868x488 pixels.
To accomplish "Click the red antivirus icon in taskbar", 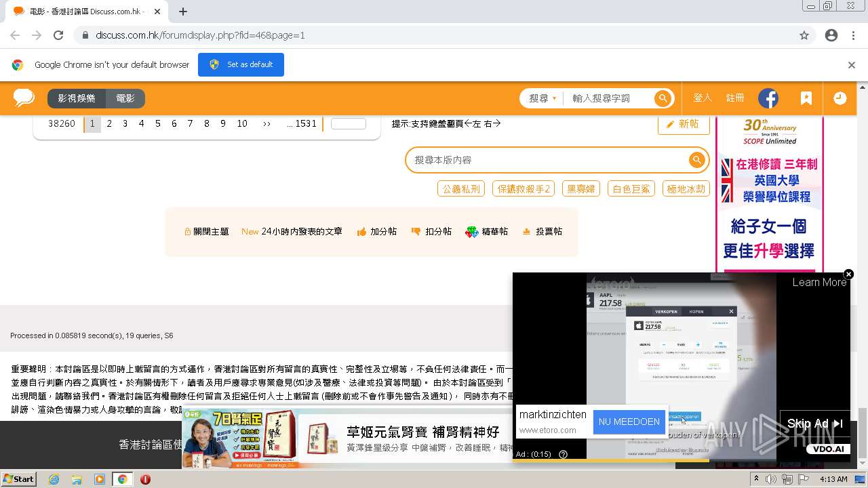I will (x=145, y=479).
